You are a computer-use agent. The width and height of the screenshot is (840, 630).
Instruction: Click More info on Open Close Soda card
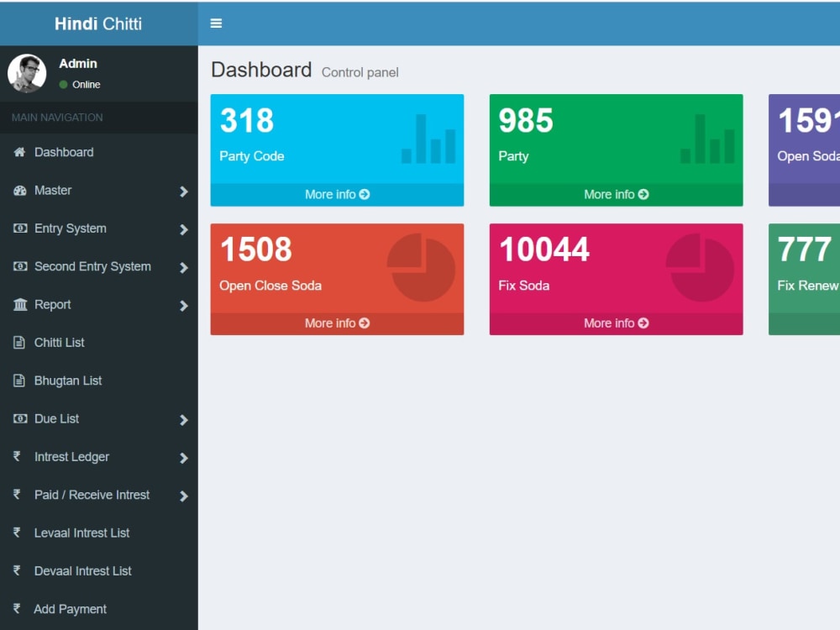337,323
